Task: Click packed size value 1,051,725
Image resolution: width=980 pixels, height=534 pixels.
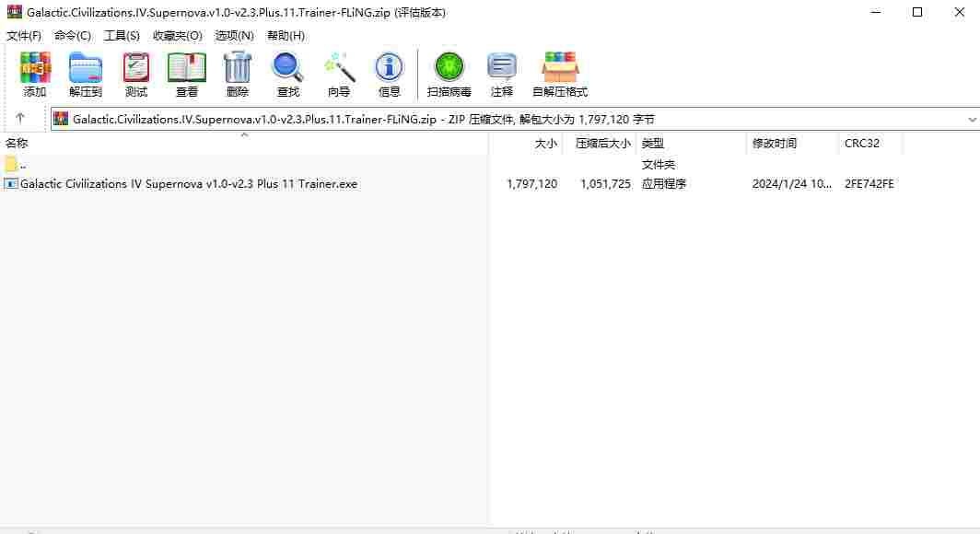Action: 605,183
